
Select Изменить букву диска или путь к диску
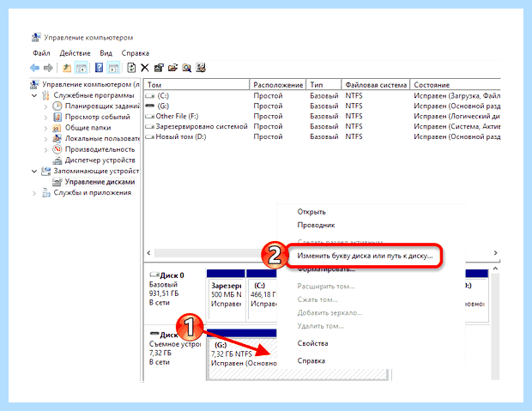(x=365, y=256)
